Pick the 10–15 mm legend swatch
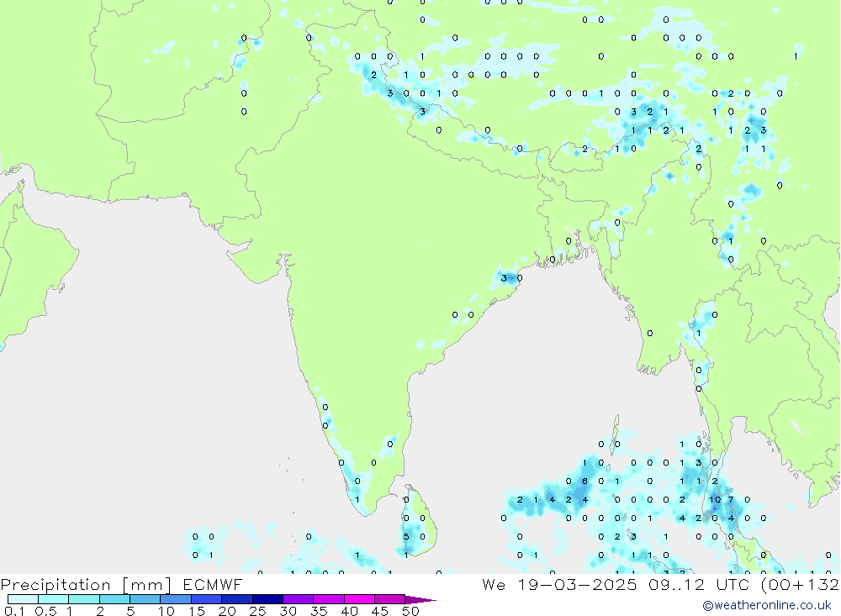This screenshot has width=841, height=616. tap(176, 599)
